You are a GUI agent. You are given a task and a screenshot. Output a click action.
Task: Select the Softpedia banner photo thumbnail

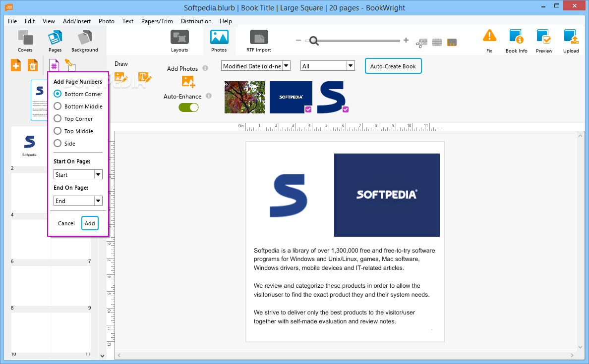click(291, 97)
